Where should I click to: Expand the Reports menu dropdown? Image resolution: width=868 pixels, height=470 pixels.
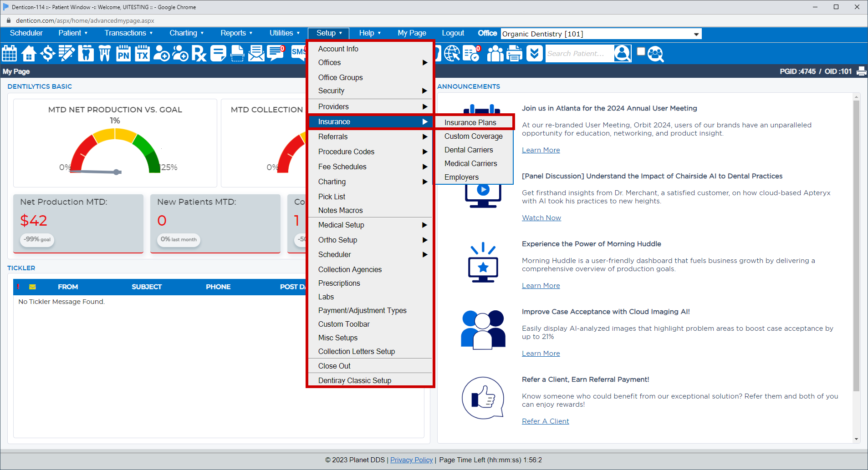(x=236, y=33)
